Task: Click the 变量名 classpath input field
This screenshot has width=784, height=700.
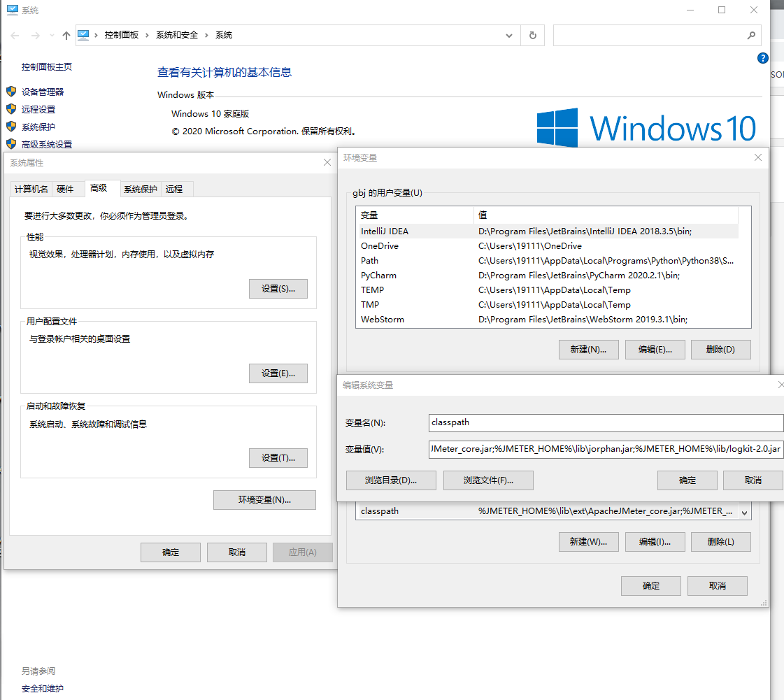Action: pos(606,422)
